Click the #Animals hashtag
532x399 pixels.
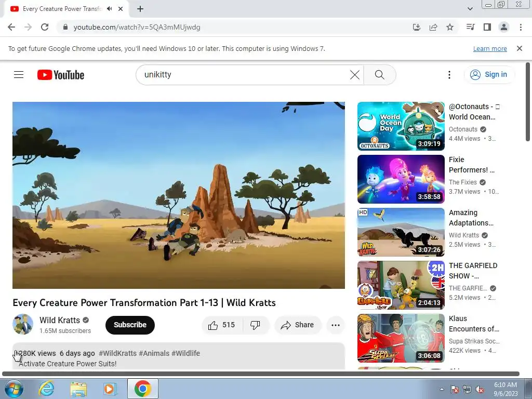[x=154, y=353]
